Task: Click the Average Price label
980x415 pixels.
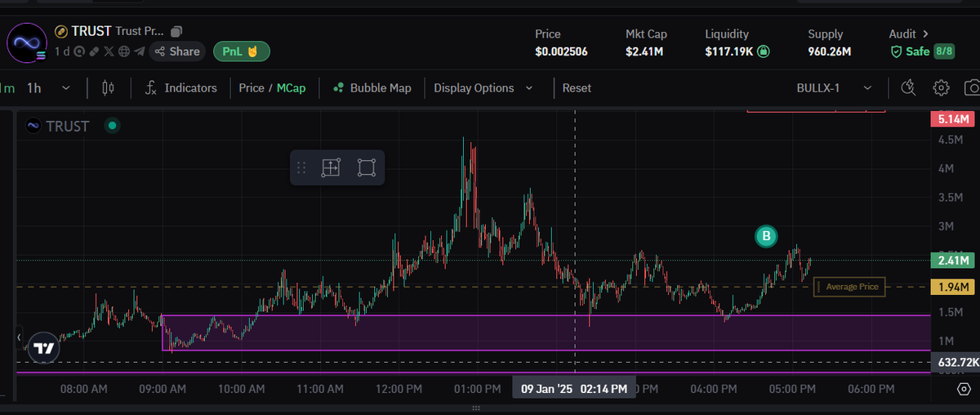Action: pos(849,287)
